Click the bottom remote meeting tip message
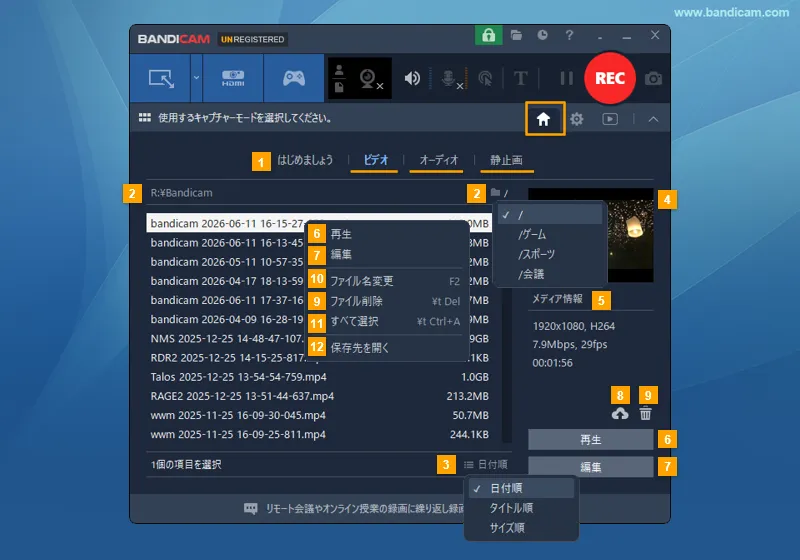This screenshot has height=560, width=800. click(355, 508)
